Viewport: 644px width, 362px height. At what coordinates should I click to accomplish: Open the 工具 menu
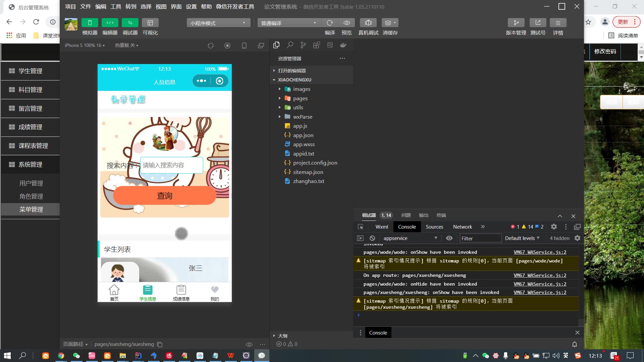[116, 7]
